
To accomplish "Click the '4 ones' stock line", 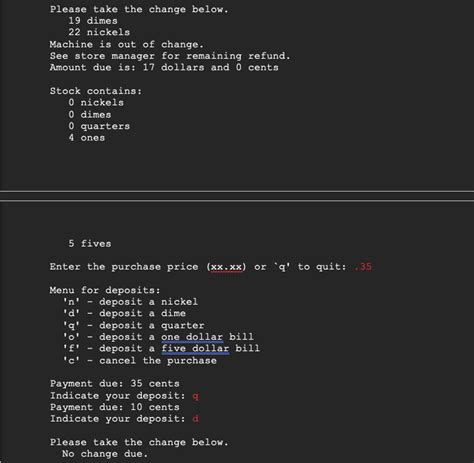I will coord(87,138).
